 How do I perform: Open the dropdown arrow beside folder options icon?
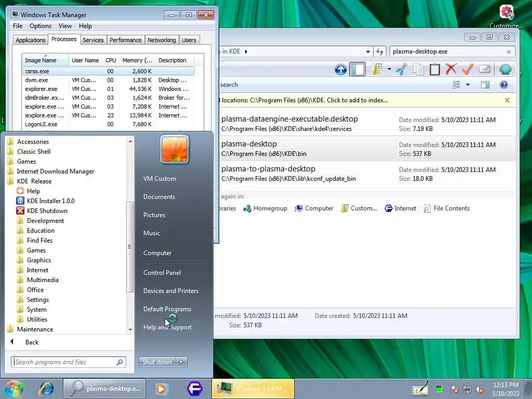coord(389,69)
